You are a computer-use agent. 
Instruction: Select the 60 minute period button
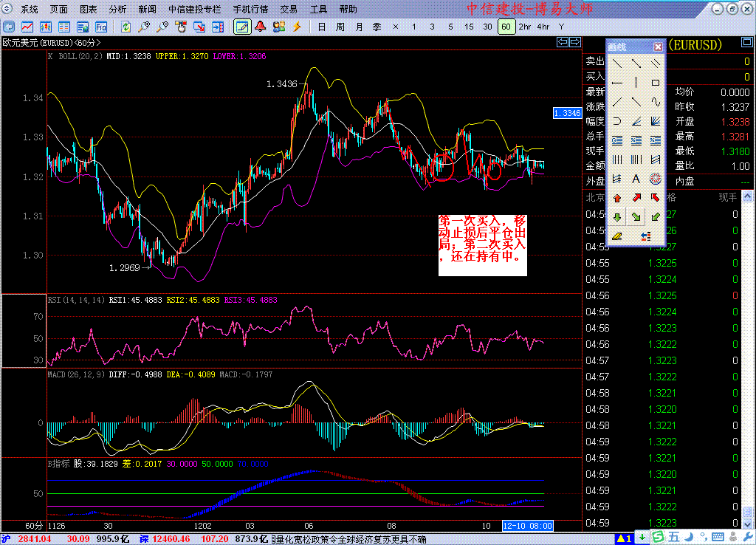[x=506, y=27]
